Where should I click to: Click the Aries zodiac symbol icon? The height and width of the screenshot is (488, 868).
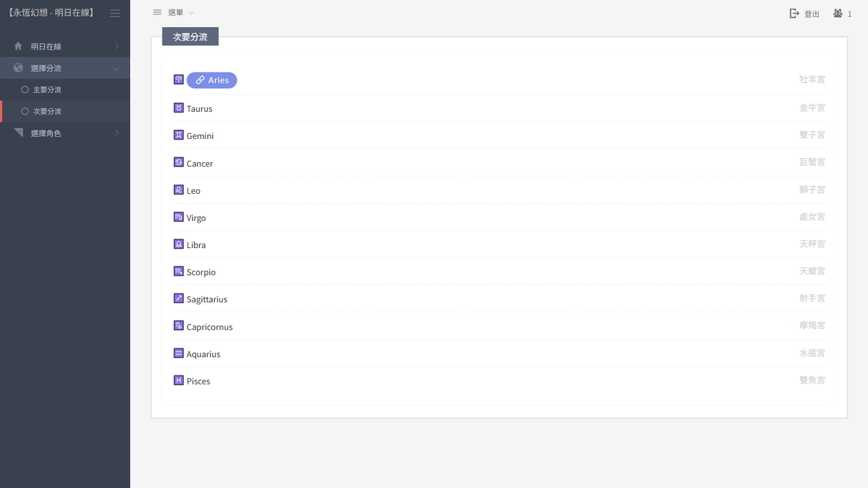pos(179,79)
